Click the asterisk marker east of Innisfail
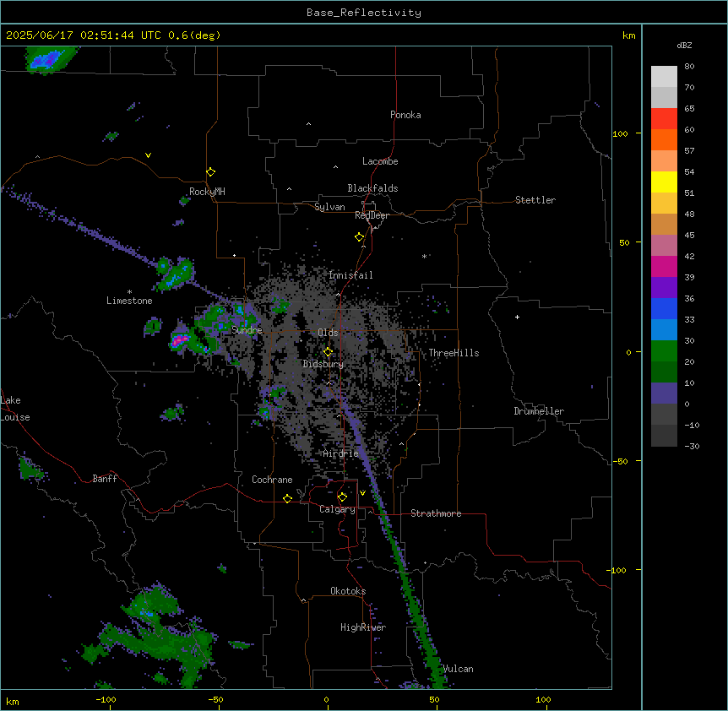 tap(424, 256)
